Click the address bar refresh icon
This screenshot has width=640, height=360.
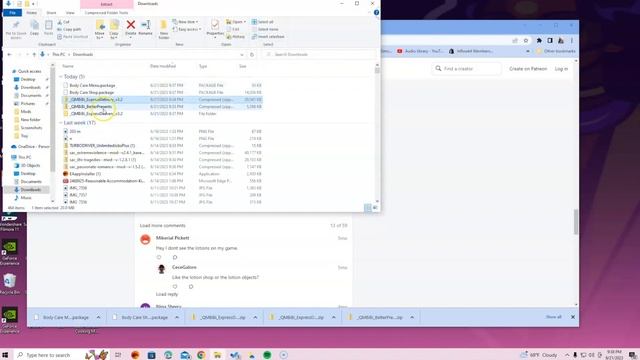tap(252, 54)
